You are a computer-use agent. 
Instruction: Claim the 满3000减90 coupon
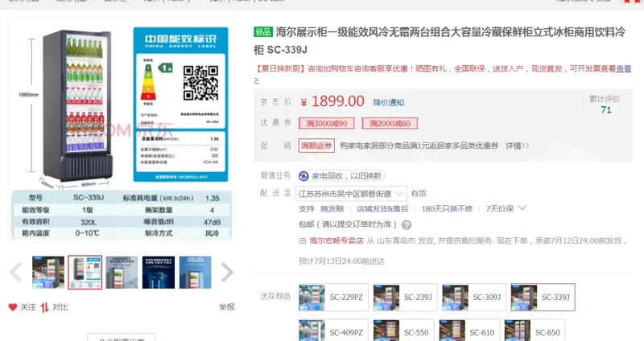[x=327, y=124]
